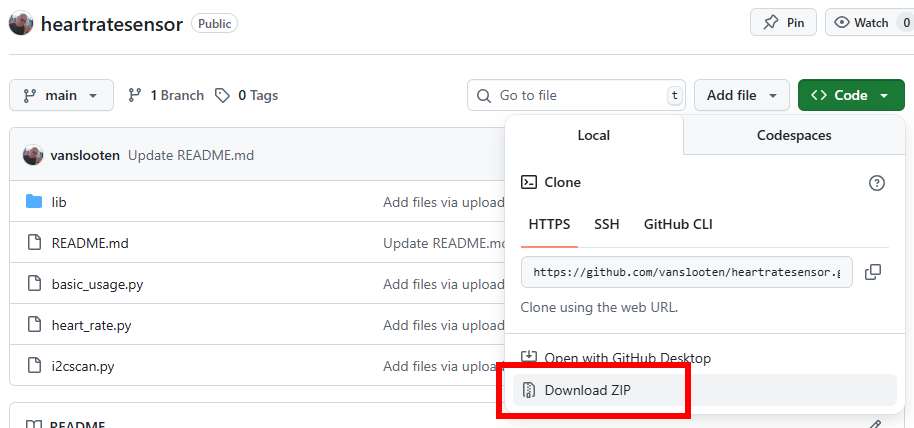Click the Public visibility badge
Image resolution: width=914 pixels, height=428 pixels.
pos(215,24)
